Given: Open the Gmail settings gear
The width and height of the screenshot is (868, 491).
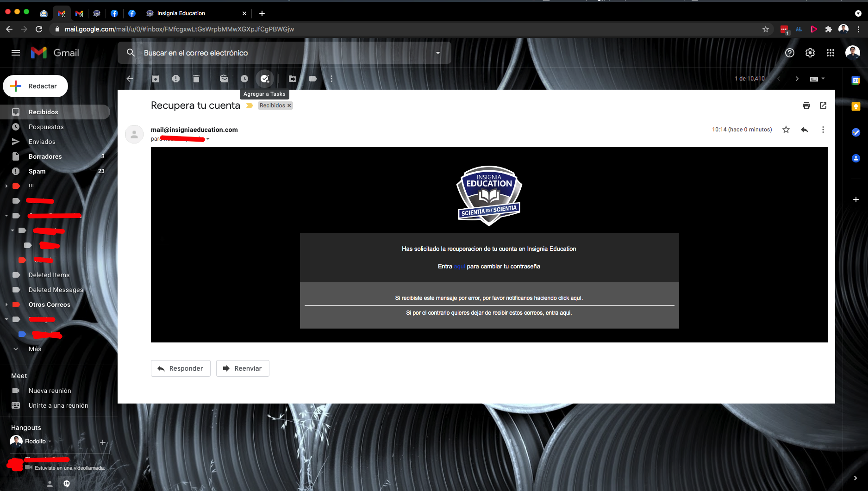Looking at the screenshot, I should [810, 53].
